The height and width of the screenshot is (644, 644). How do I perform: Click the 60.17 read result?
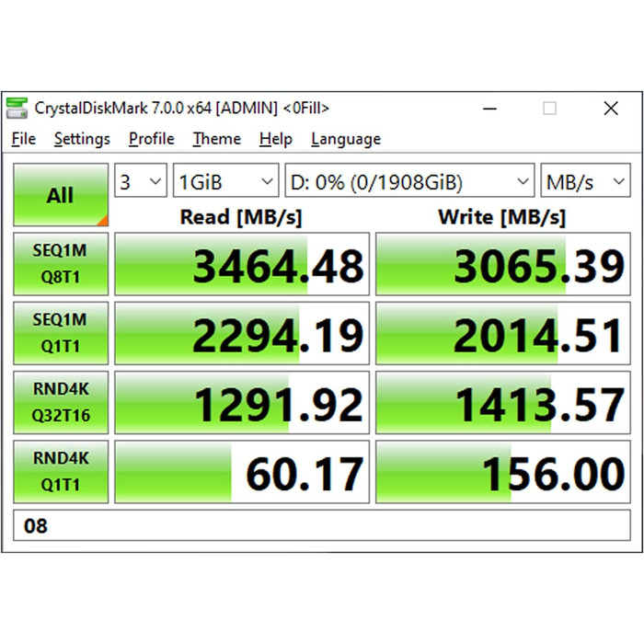242,472
